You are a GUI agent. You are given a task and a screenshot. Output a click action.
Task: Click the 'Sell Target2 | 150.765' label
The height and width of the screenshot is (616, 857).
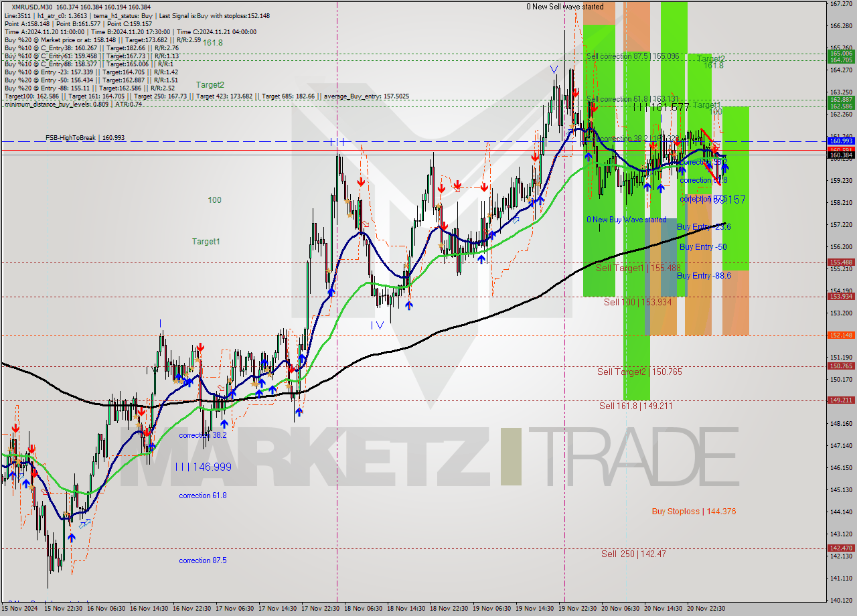[639, 372]
